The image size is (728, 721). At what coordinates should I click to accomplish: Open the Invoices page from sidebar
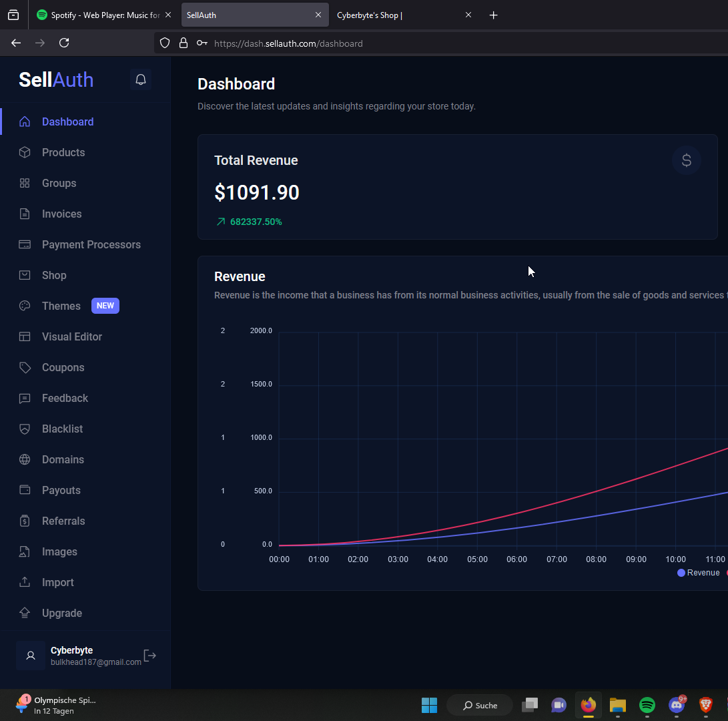point(61,214)
